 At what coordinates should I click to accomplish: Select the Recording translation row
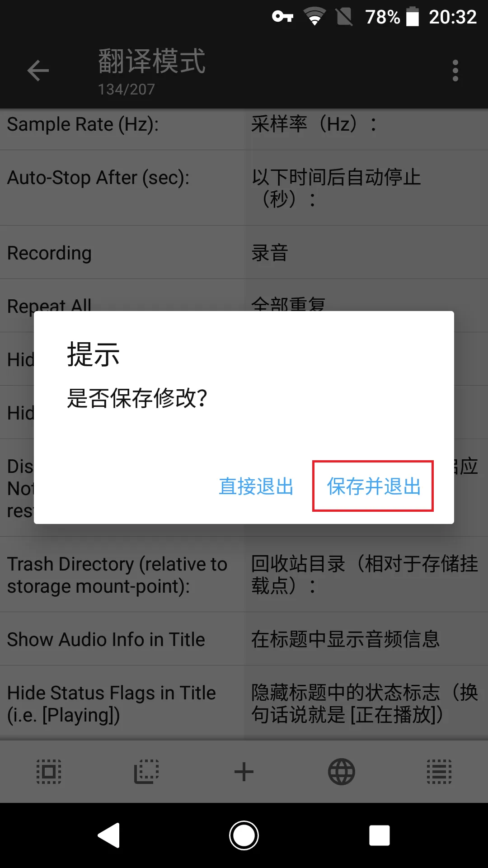coord(244,252)
